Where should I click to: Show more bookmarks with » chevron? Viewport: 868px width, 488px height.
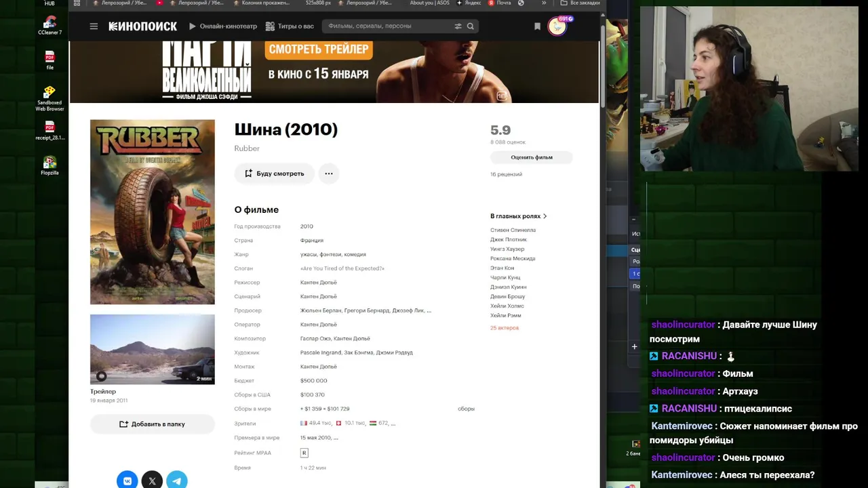coord(543,3)
